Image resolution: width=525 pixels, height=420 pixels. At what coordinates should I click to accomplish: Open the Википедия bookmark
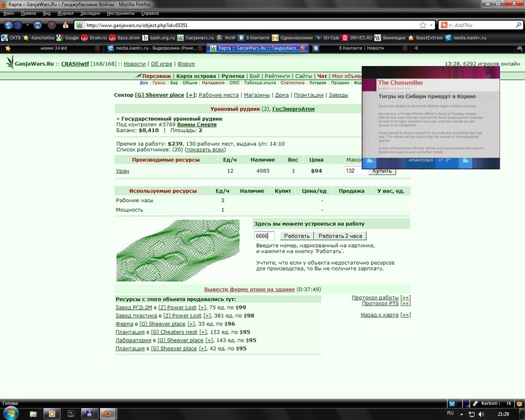[390, 38]
